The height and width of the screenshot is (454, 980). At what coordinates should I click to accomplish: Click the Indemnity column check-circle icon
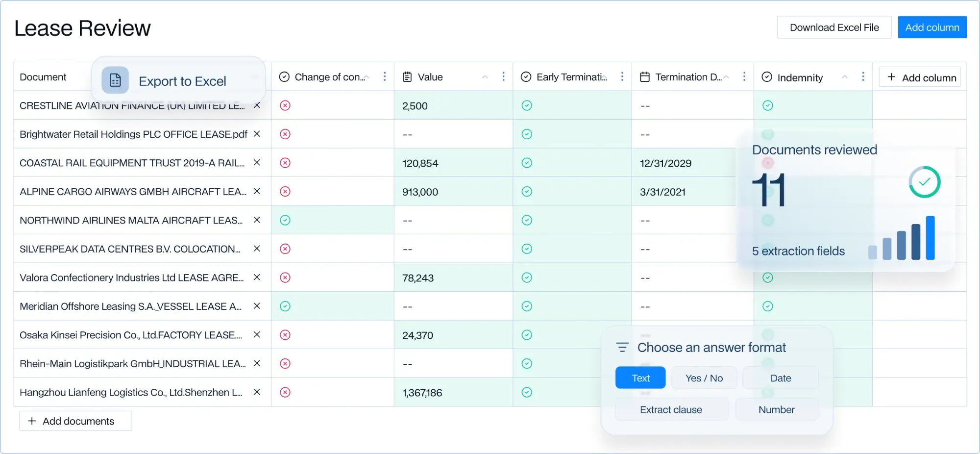tap(767, 77)
